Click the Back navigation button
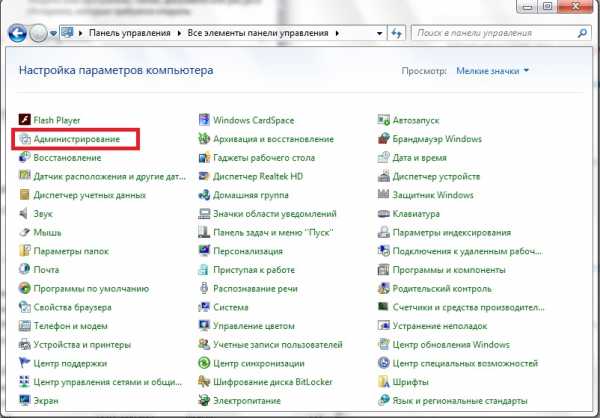Image resolution: width=600 pixels, height=418 pixels. point(17,33)
